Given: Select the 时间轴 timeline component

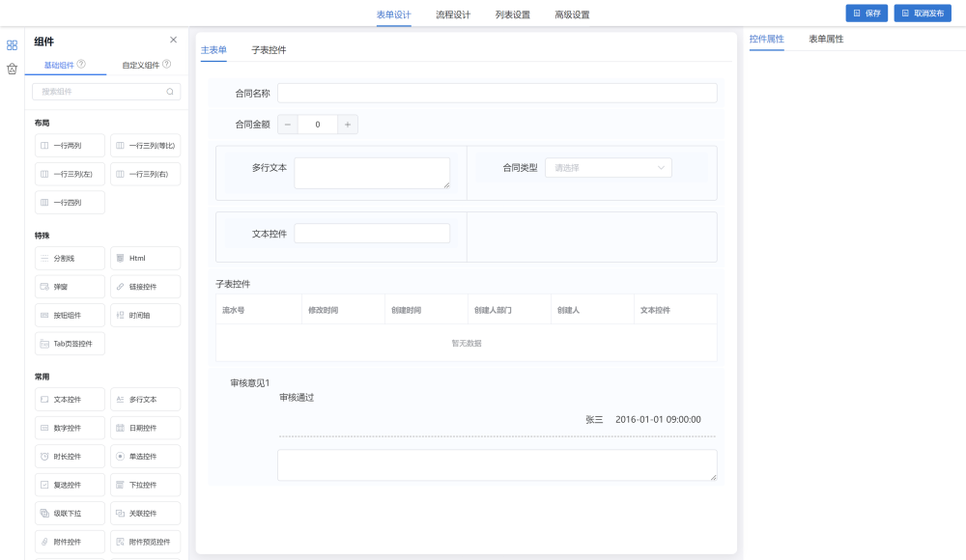Looking at the screenshot, I should 145,315.
